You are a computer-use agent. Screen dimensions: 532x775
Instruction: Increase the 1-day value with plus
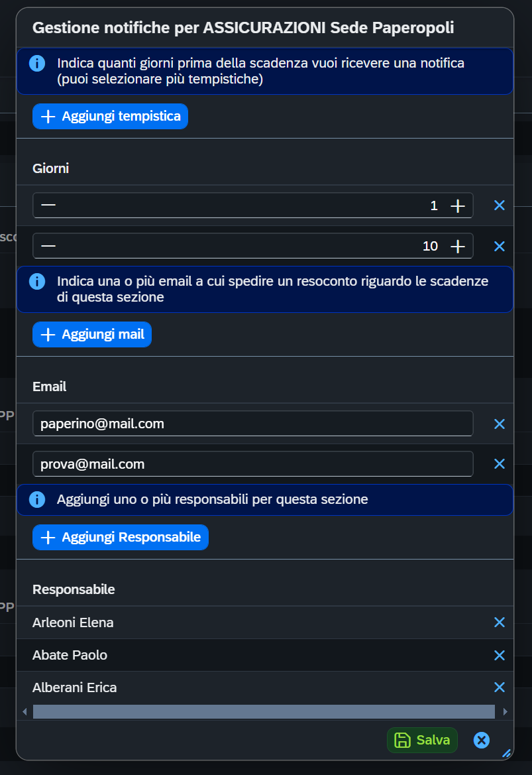pyautogui.click(x=458, y=206)
